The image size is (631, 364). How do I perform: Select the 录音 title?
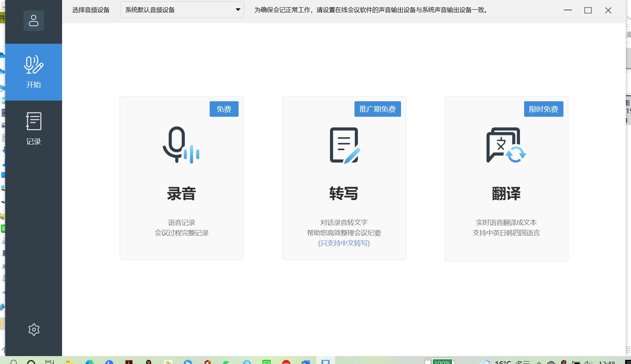point(181,194)
